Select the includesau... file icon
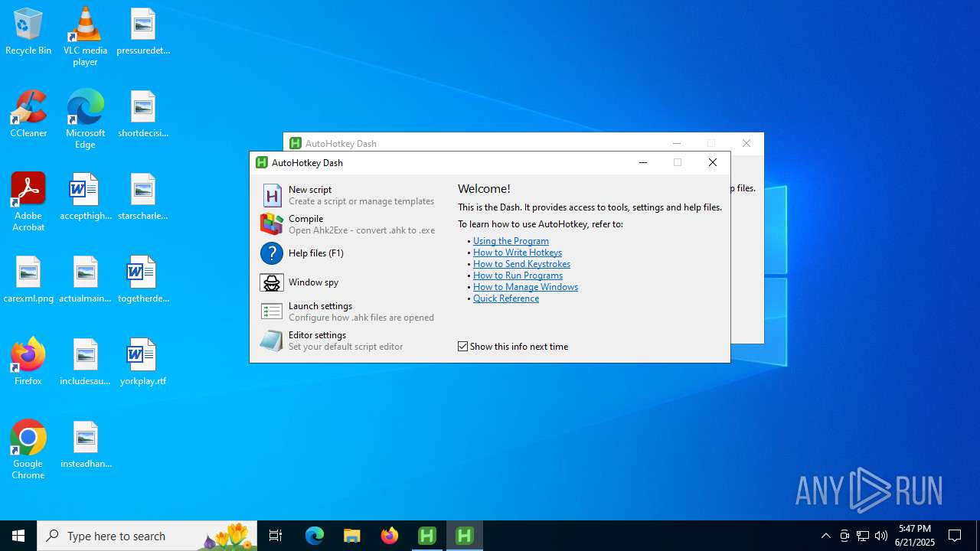The width and height of the screenshot is (980, 551). coord(85,363)
